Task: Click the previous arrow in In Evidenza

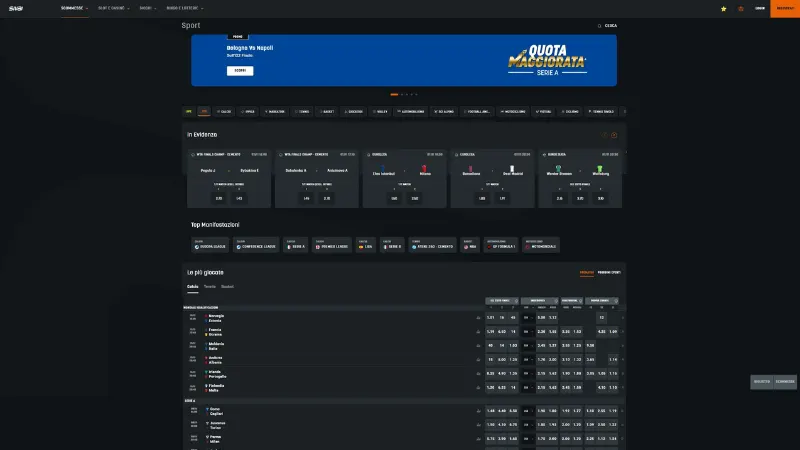Action: [604, 135]
